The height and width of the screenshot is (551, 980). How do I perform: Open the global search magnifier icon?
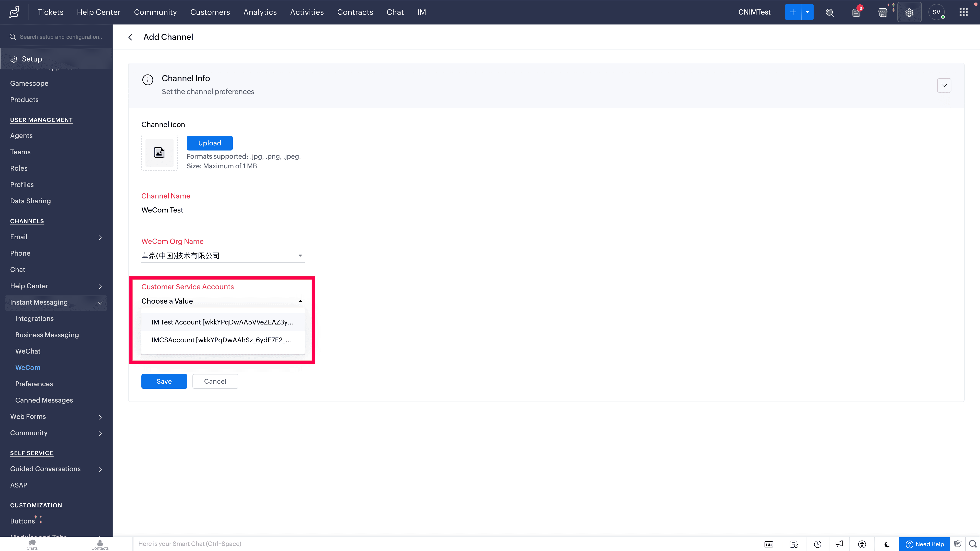pos(830,12)
